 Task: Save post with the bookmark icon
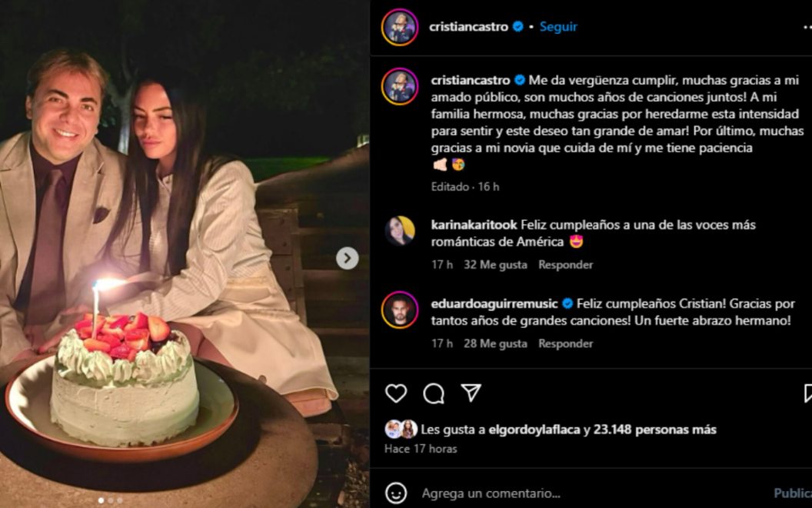tap(808, 393)
